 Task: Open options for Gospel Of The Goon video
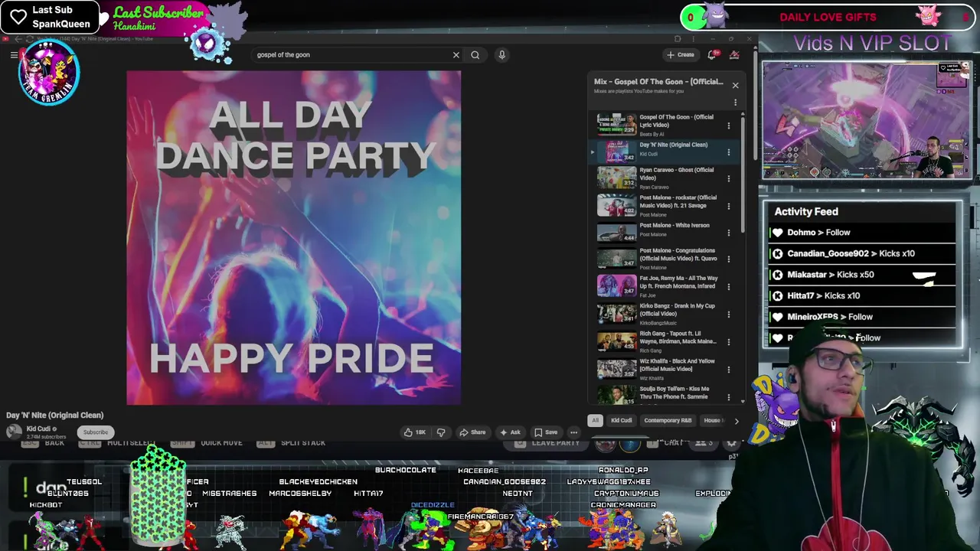[x=729, y=126]
